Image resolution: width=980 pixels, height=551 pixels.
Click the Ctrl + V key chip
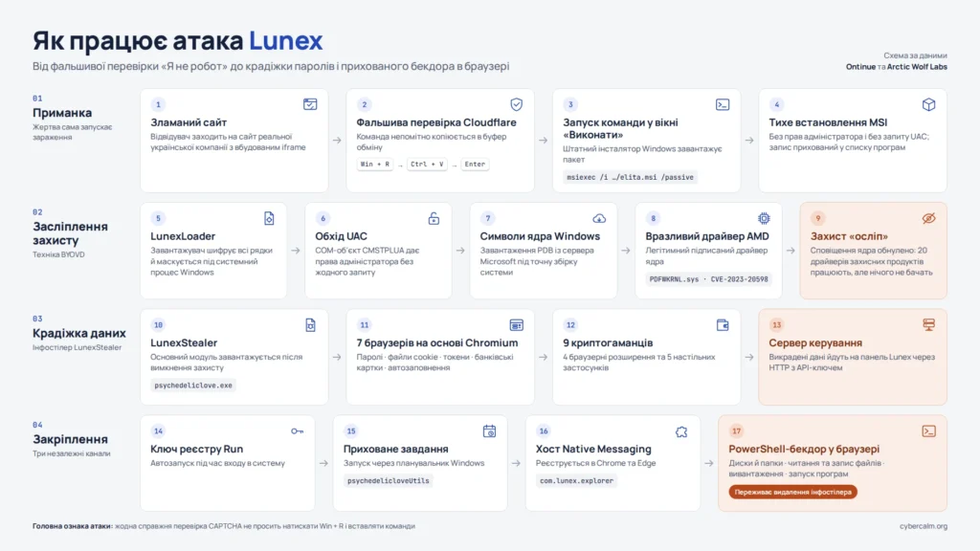[x=427, y=165]
